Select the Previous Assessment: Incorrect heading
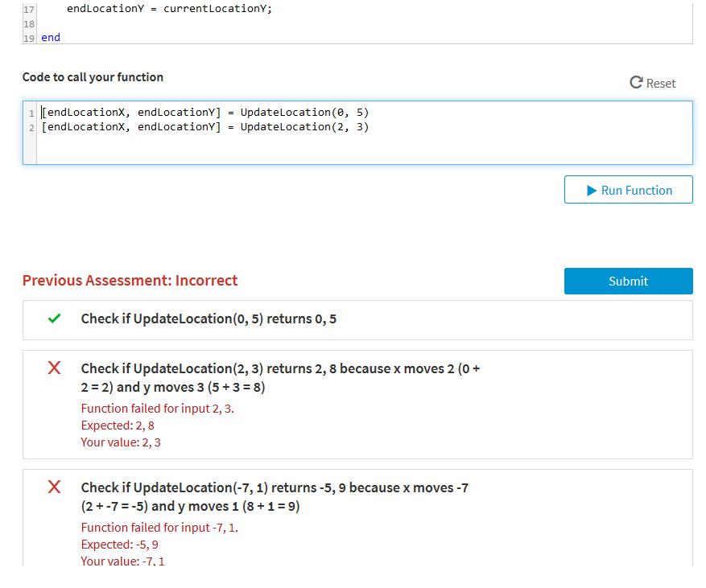 (x=130, y=280)
